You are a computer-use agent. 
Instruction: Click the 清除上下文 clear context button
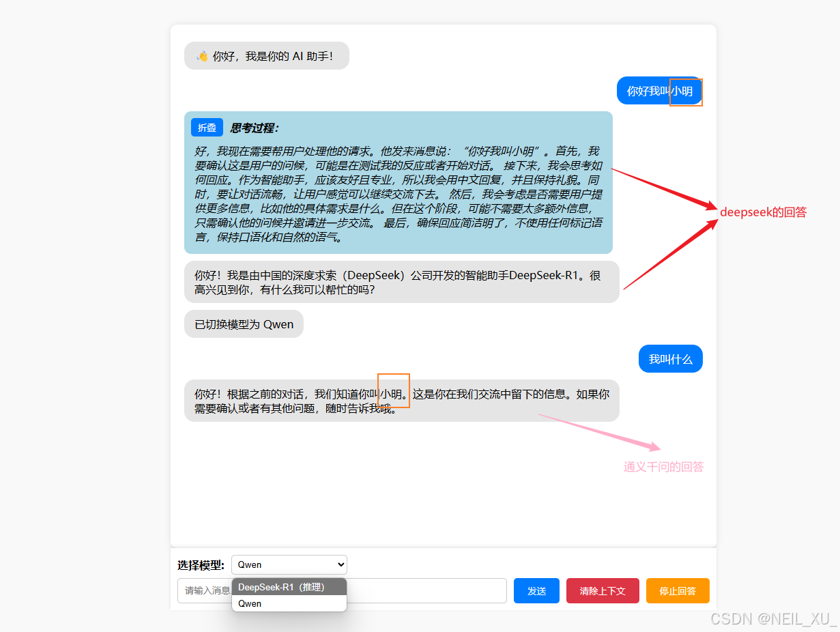pyautogui.click(x=603, y=590)
